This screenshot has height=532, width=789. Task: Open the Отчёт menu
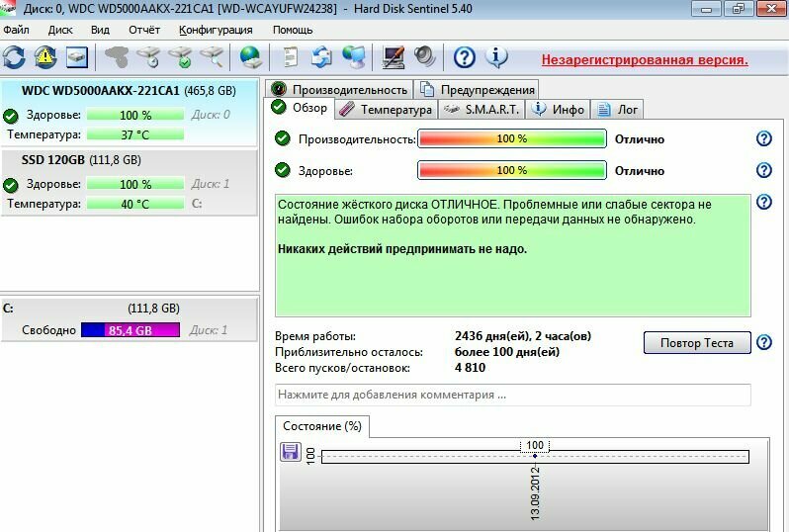pyautogui.click(x=144, y=30)
